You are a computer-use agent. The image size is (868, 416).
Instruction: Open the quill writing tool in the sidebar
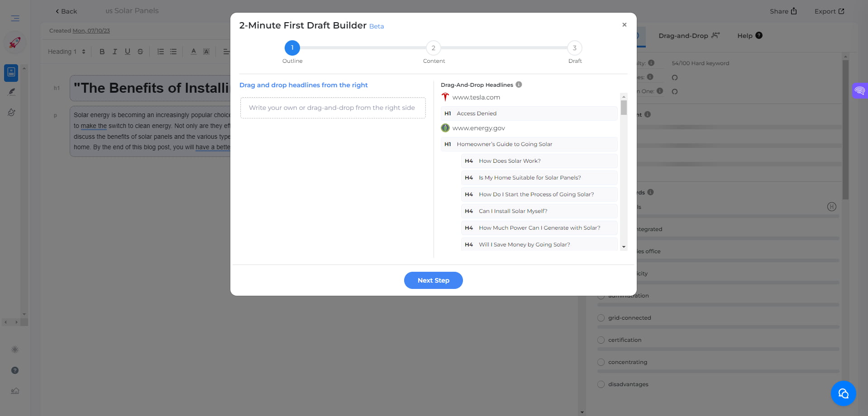(x=11, y=92)
